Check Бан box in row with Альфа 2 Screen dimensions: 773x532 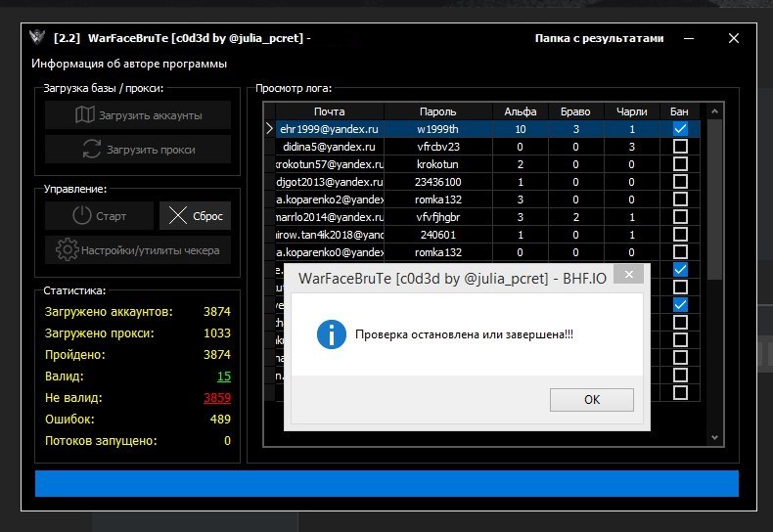click(x=680, y=164)
